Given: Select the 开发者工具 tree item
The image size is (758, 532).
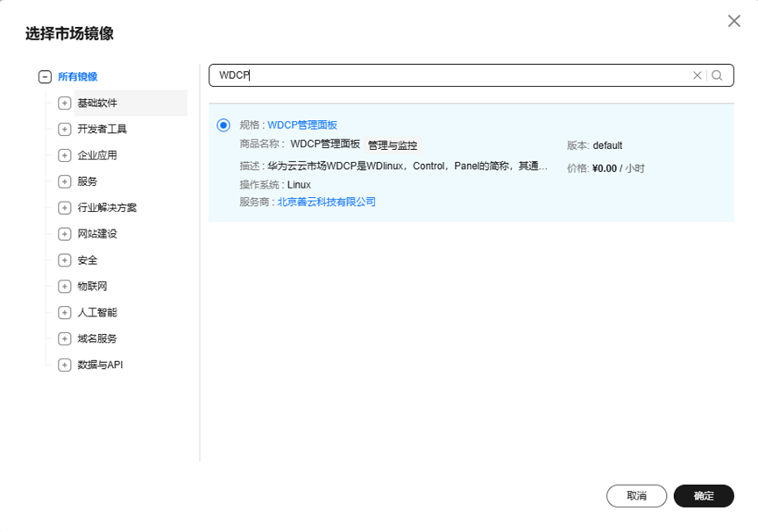Looking at the screenshot, I should click(102, 129).
